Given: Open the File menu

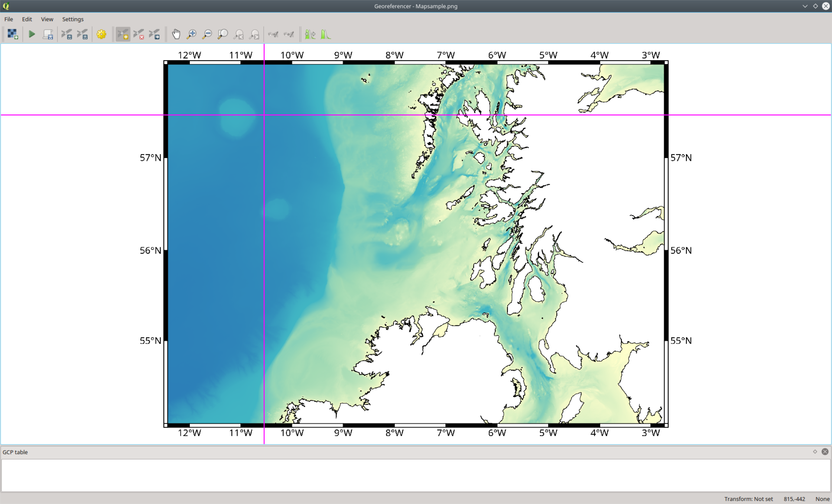Looking at the screenshot, I should click(x=8, y=19).
